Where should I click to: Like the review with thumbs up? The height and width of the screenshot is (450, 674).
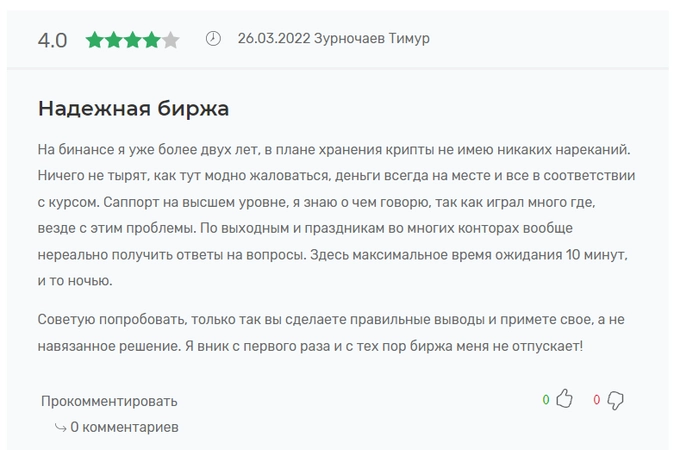564,398
